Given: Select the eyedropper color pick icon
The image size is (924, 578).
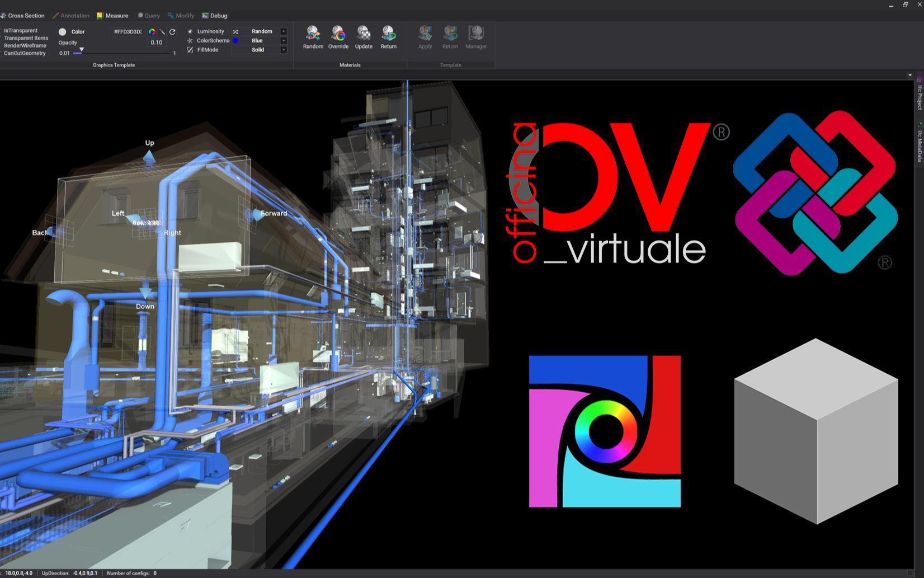Looking at the screenshot, I should tap(162, 32).
